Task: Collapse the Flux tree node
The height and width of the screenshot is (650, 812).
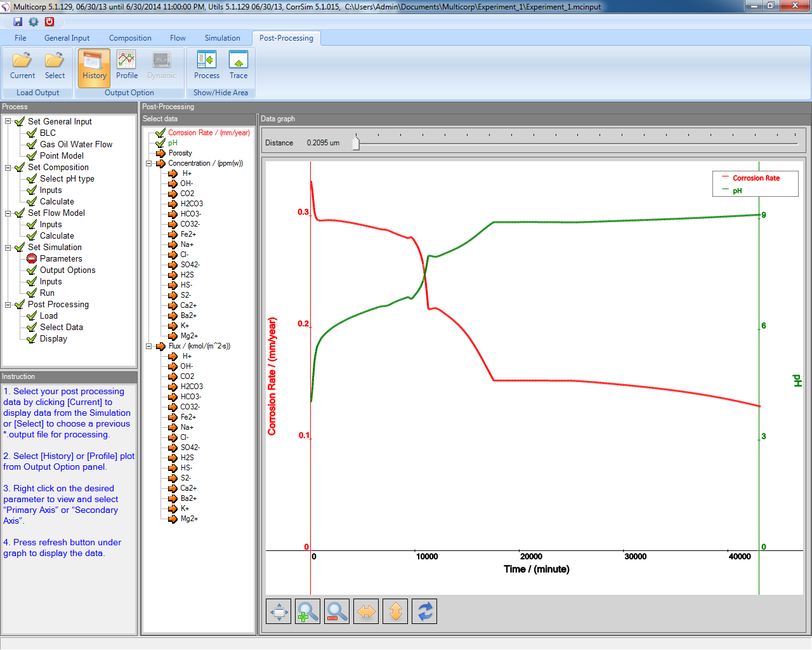Action: point(149,346)
